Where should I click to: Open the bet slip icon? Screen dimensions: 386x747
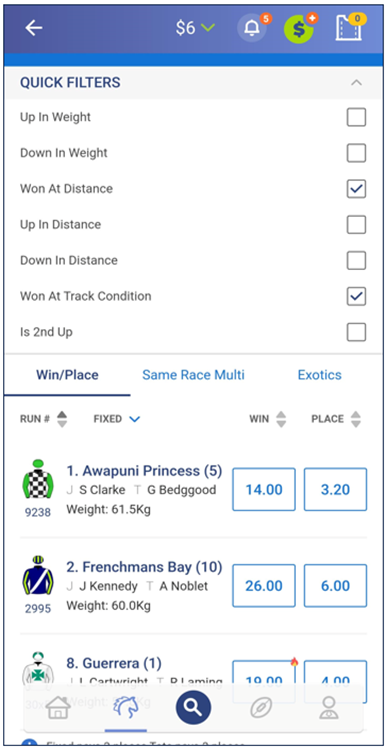(347, 28)
